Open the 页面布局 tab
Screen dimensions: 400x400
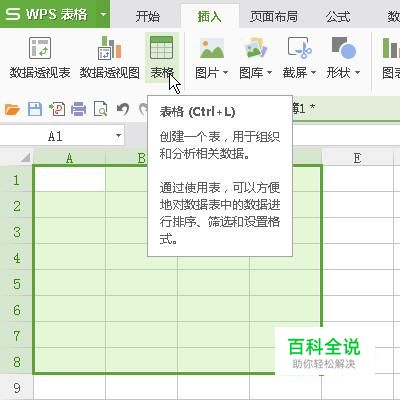[274, 16]
